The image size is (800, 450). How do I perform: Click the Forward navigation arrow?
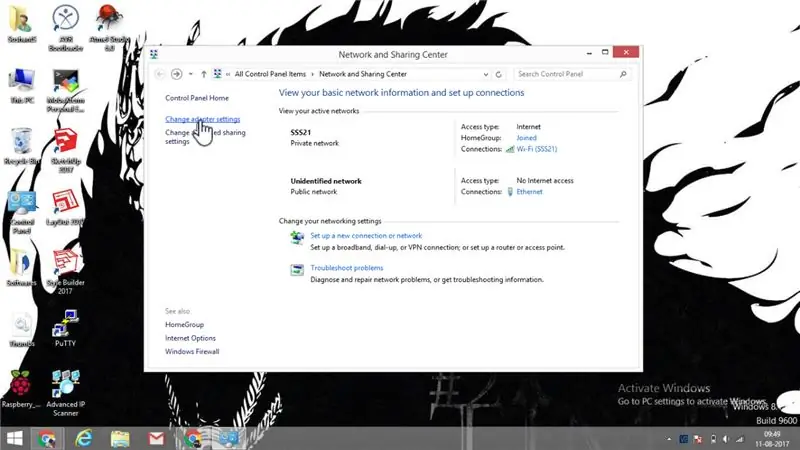(177, 74)
